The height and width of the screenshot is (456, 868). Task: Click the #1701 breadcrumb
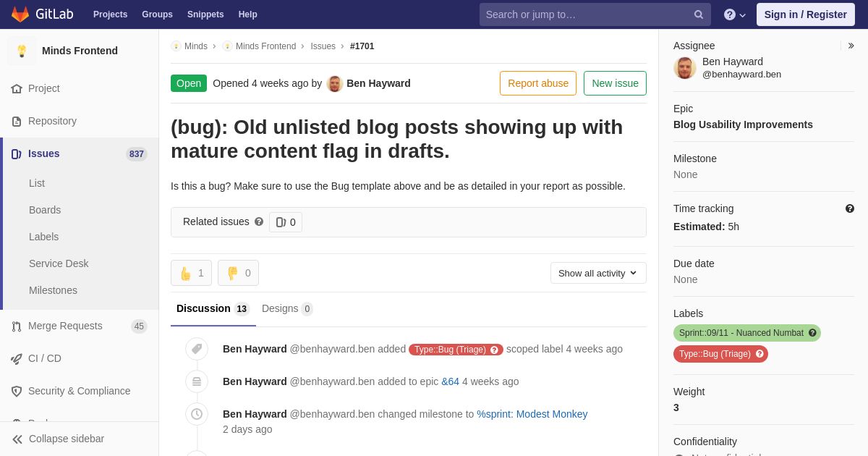pyautogui.click(x=362, y=46)
